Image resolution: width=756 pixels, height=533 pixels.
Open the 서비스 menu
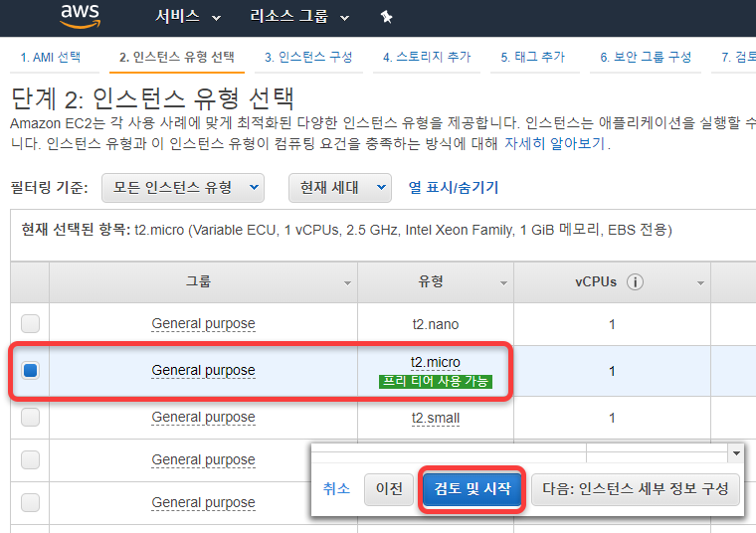188,17
